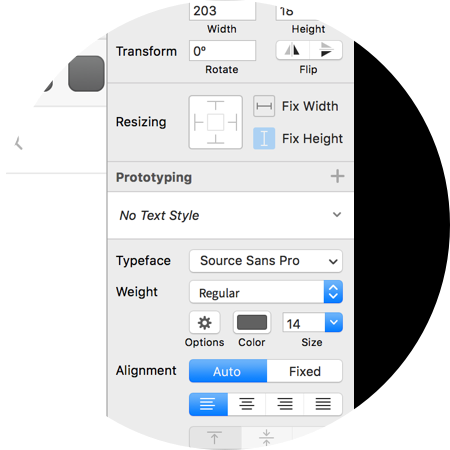
Task: Flip the layer horizontally
Action: (292, 50)
